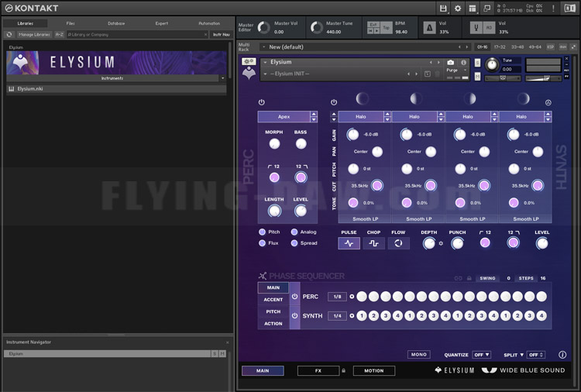
Task: Click the lock icon beside FX tab
Action: [x=343, y=370]
